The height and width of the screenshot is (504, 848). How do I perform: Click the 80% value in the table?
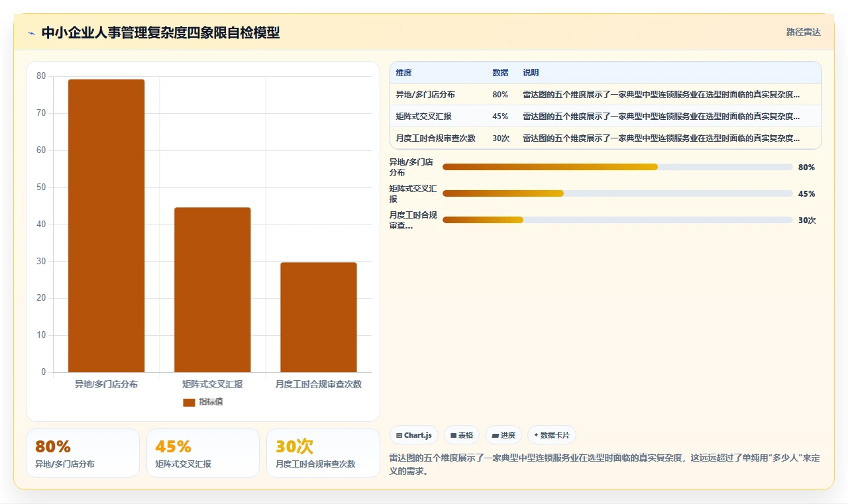(500, 95)
